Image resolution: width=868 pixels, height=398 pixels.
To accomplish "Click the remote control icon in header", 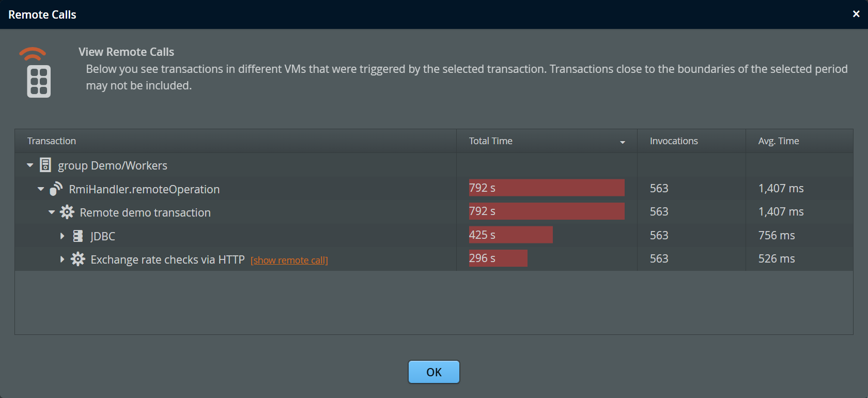I will 37,73.
